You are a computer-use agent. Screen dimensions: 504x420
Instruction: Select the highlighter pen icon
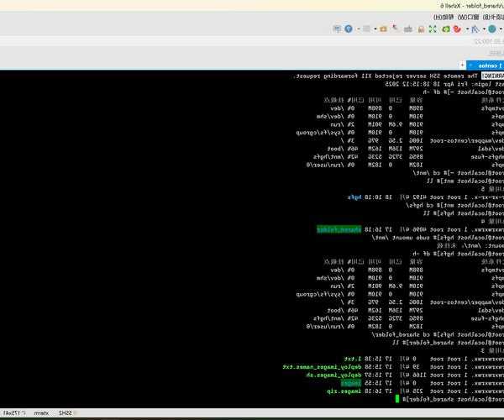396,29
